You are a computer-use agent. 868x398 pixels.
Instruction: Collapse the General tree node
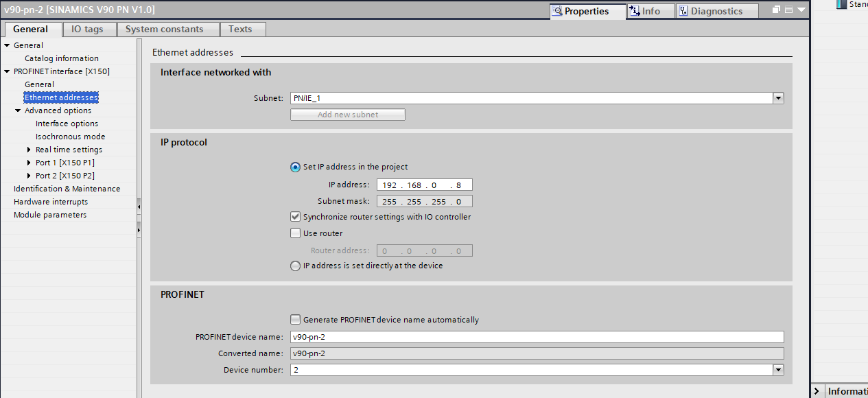7,45
